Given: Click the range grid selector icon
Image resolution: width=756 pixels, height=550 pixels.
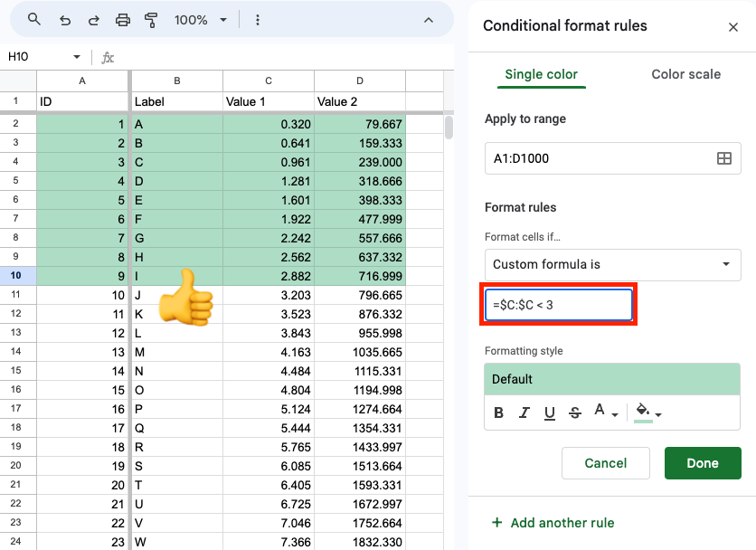Looking at the screenshot, I should 724,157.
